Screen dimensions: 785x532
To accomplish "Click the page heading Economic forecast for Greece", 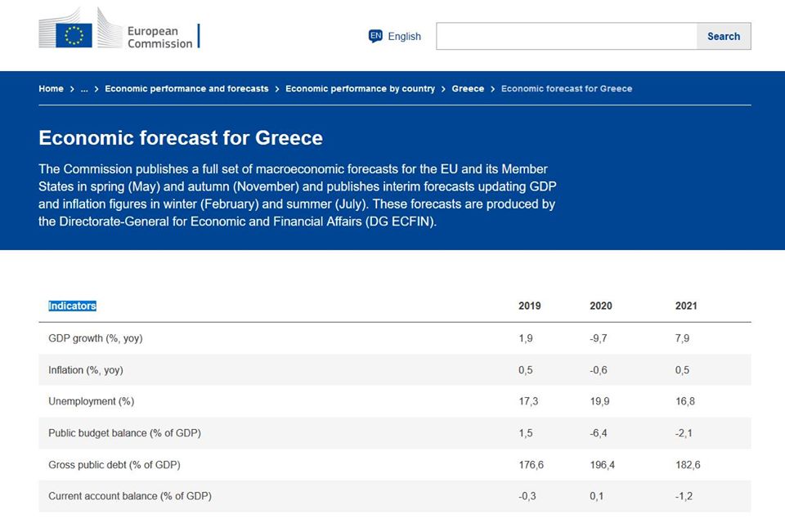I will 181,137.
